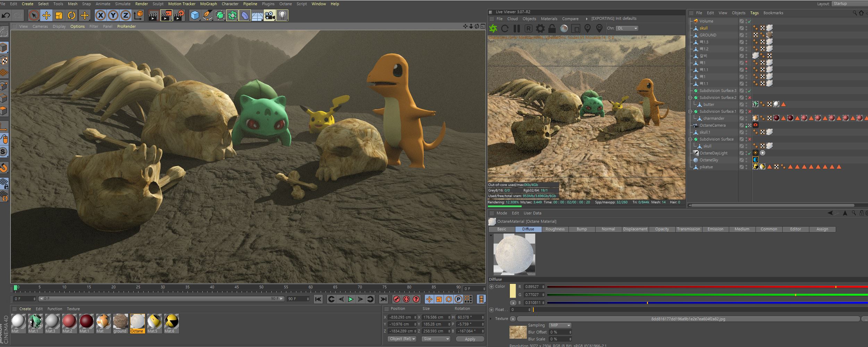The image size is (868, 347).
Task: Activate the Move tool in the top toolbar
Action: coord(46,15)
